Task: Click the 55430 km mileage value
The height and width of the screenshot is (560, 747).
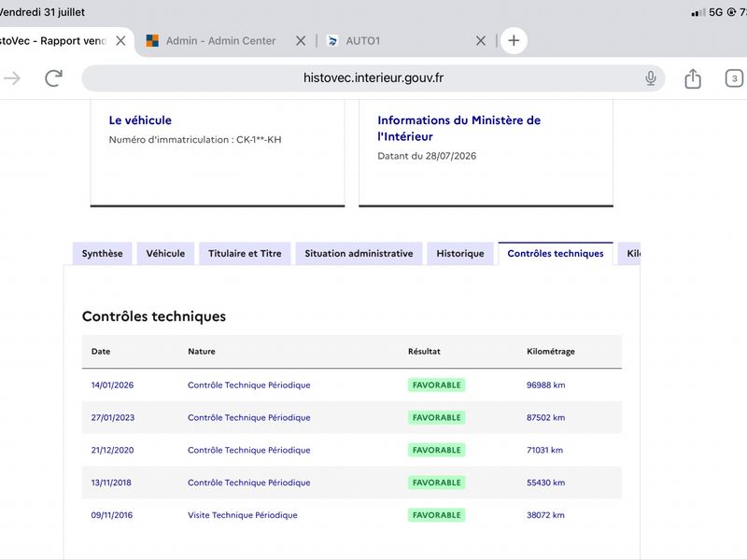Action: pyautogui.click(x=546, y=483)
